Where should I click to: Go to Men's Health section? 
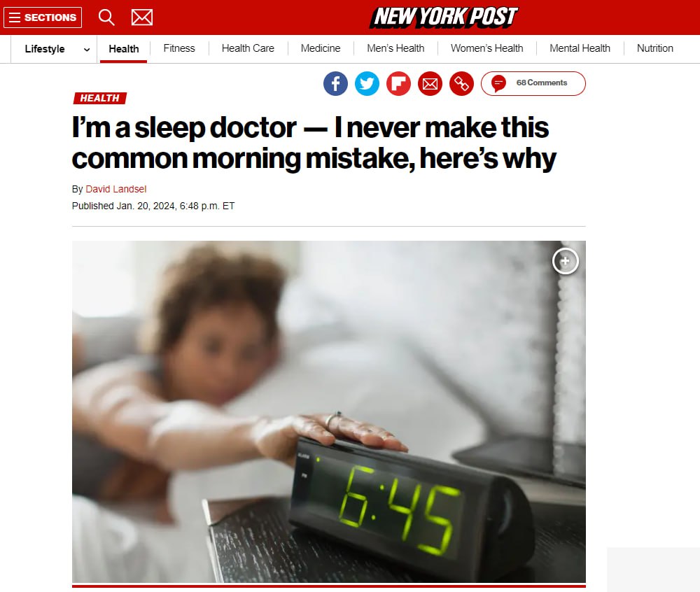(x=395, y=48)
